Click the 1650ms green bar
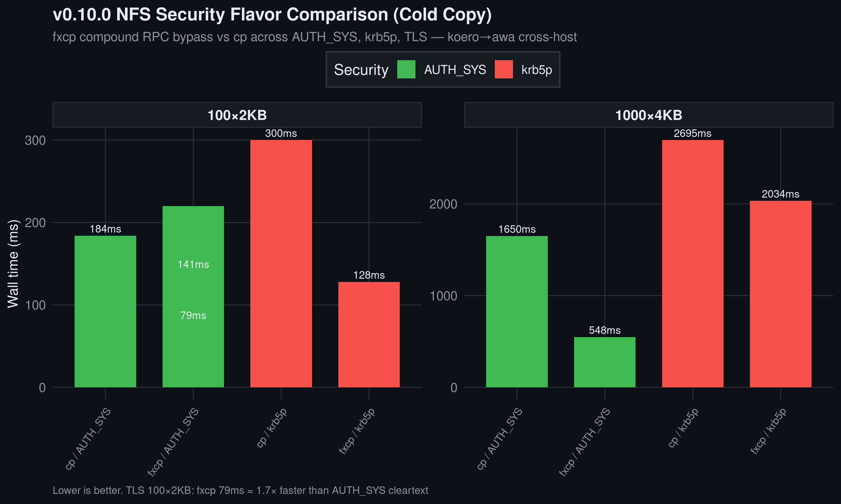The width and height of the screenshot is (841, 504). click(517, 311)
